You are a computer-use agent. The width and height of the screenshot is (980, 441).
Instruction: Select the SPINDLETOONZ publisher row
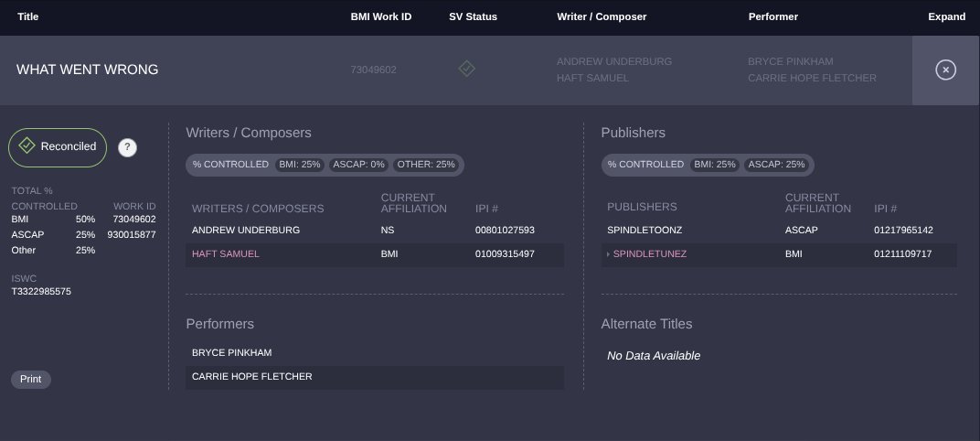pos(779,231)
